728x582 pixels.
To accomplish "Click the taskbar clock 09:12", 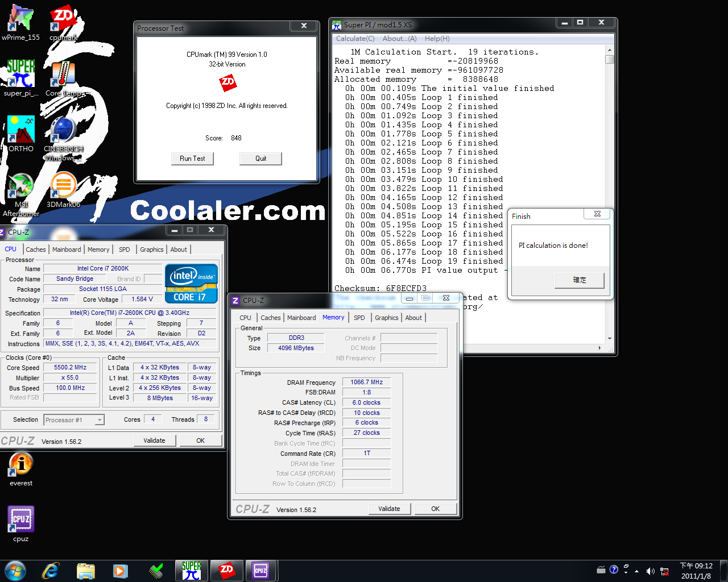I will point(696,571).
